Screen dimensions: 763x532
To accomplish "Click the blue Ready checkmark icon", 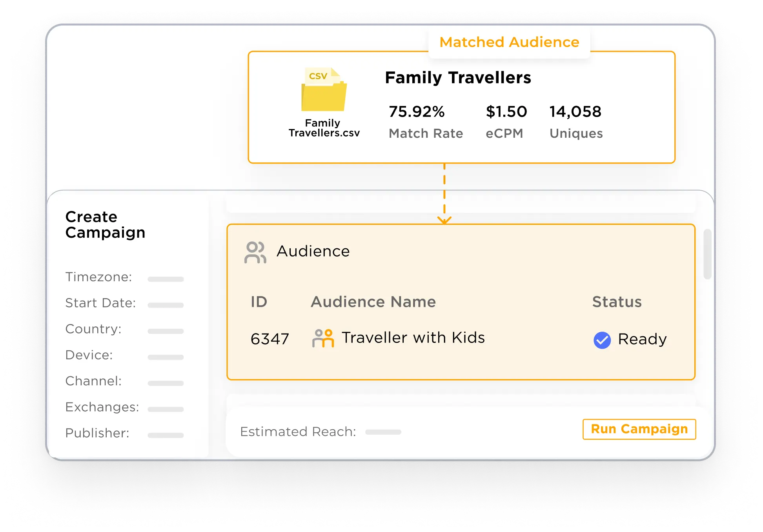I will (x=602, y=340).
